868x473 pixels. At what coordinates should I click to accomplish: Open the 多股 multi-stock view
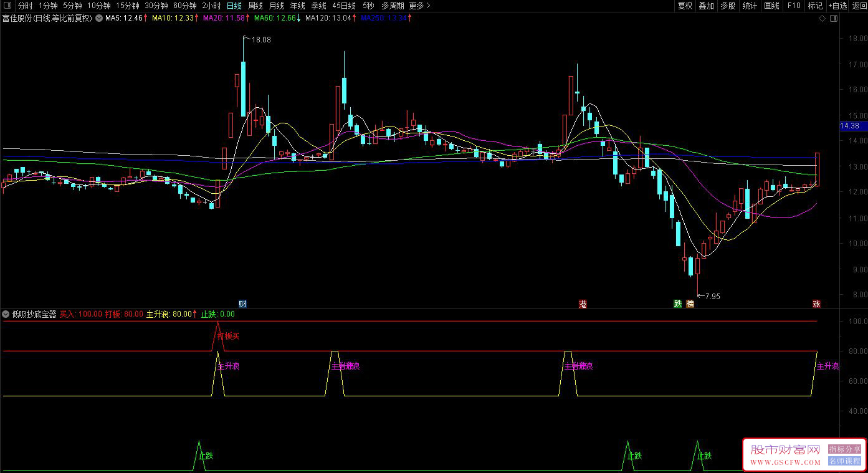(728, 6)
